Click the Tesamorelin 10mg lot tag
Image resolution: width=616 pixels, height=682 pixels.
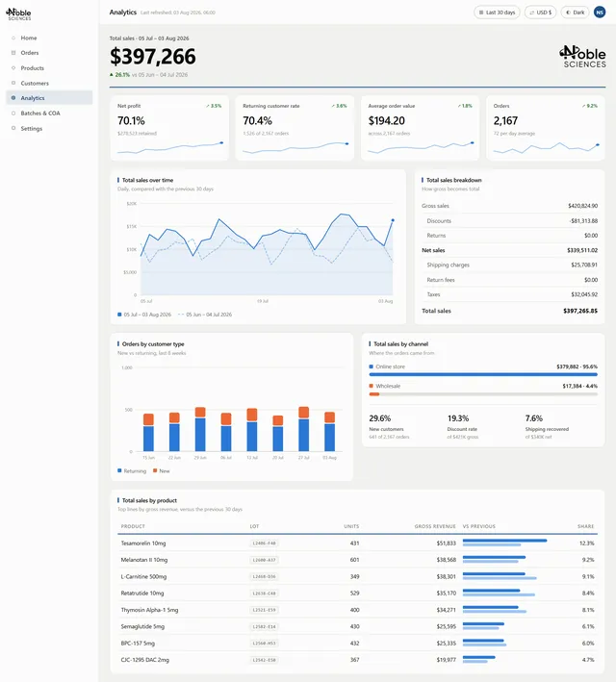click(x=265, y=543)
